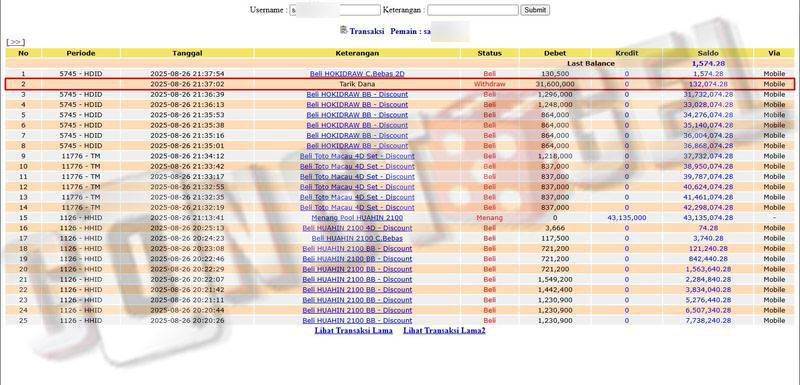Open row 25 Beli HUAHIN 2100 BB link
Screen dimensions: 800x385
point(357,320)
